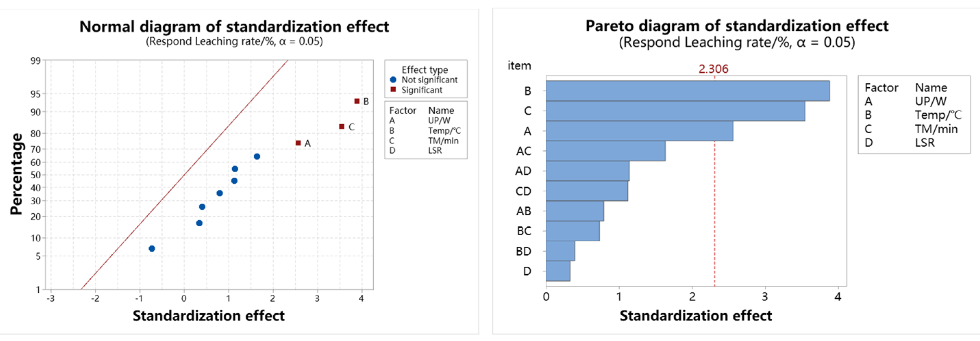Click the red square point labeled C
Screen dimensions: 980x341
pyautogui.click(x=342, y=127)
